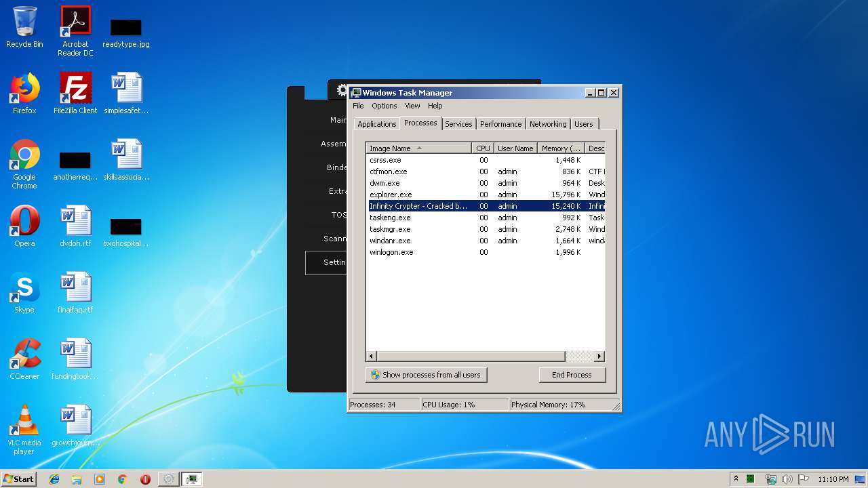This screenshot has height=488, width=868.
Task: Select the growthjourn... document icon
Action: (75, 426)
